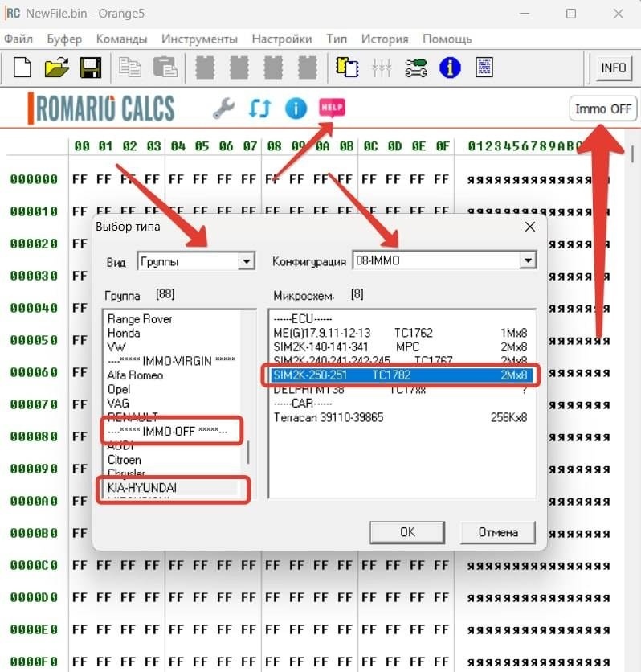The image size is (641, 672).
Task: Click the Romario Calcs gray wrench icon
Action: click(x=223, y=108)
